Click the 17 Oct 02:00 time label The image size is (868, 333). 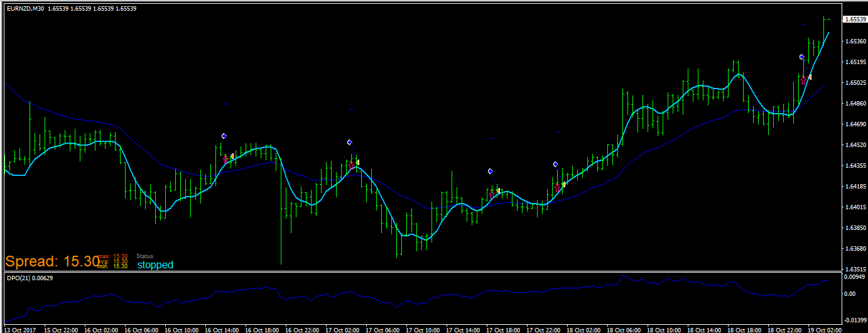pos(342,329)
